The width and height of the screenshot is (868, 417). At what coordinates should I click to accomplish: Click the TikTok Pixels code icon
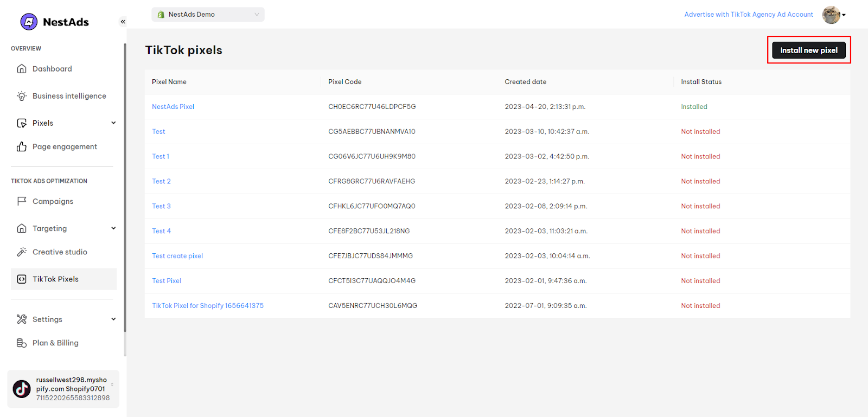(22, 279)
